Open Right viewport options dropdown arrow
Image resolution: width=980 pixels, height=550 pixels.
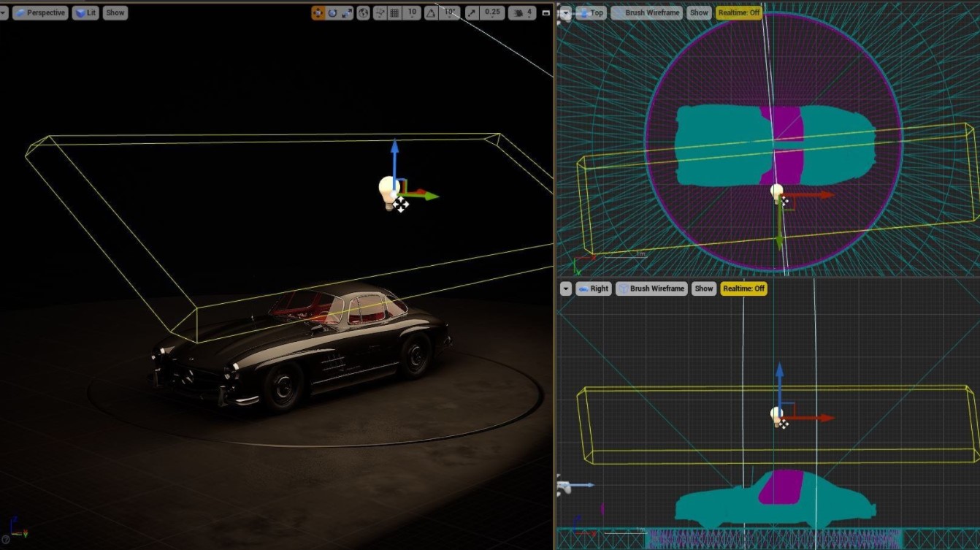565,289
